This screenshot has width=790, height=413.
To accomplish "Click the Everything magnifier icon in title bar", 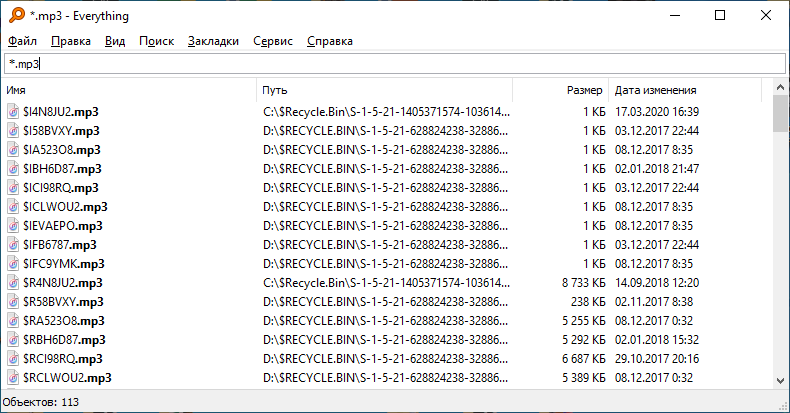I will (17, 15).
